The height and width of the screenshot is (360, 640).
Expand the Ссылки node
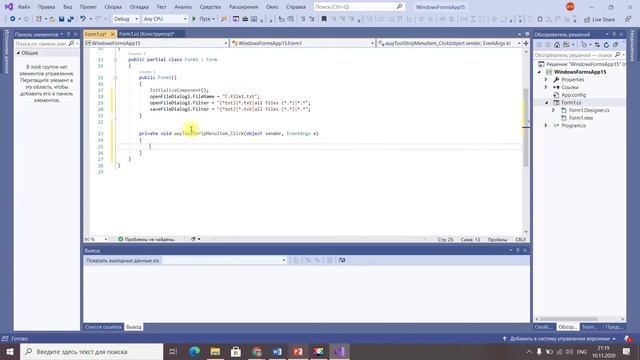pos(546,87)
